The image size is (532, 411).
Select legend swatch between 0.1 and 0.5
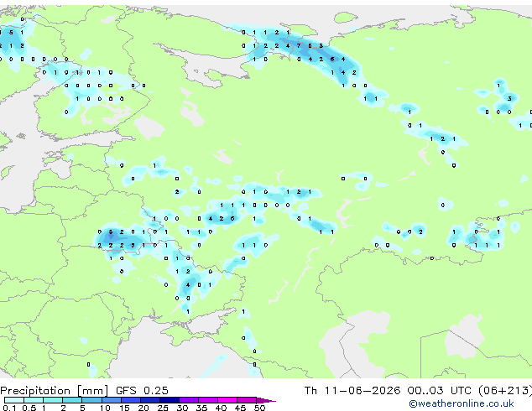14,400
